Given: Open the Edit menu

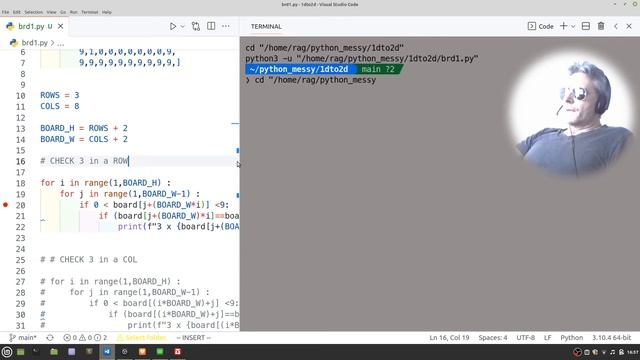Looking at the screenshot, I should pos(16,12).
